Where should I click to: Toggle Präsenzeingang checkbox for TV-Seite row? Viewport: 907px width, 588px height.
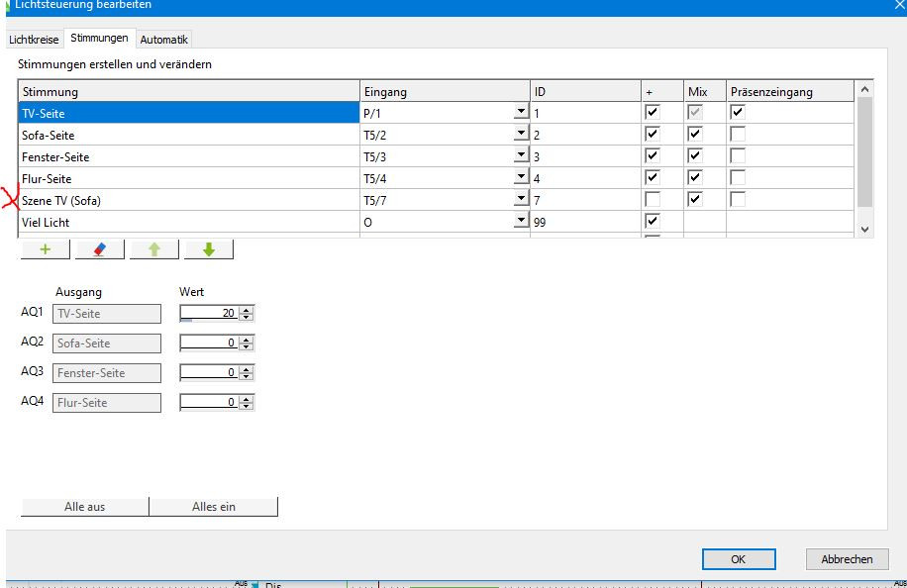(738, 113)
